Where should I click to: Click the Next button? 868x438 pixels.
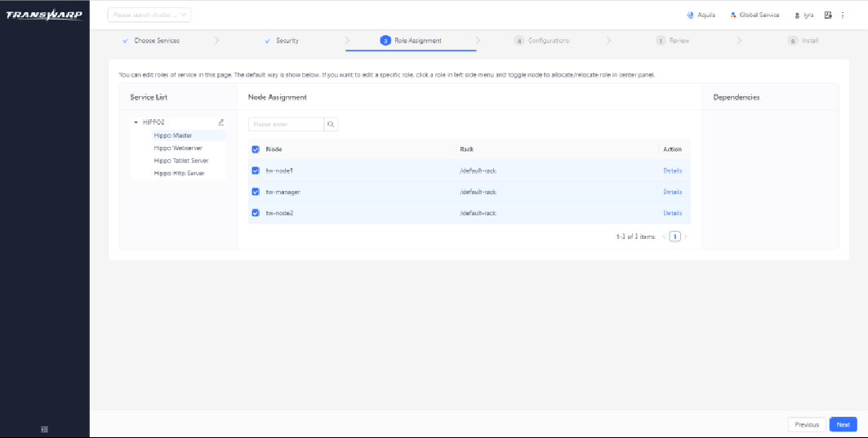pos(843,425)
